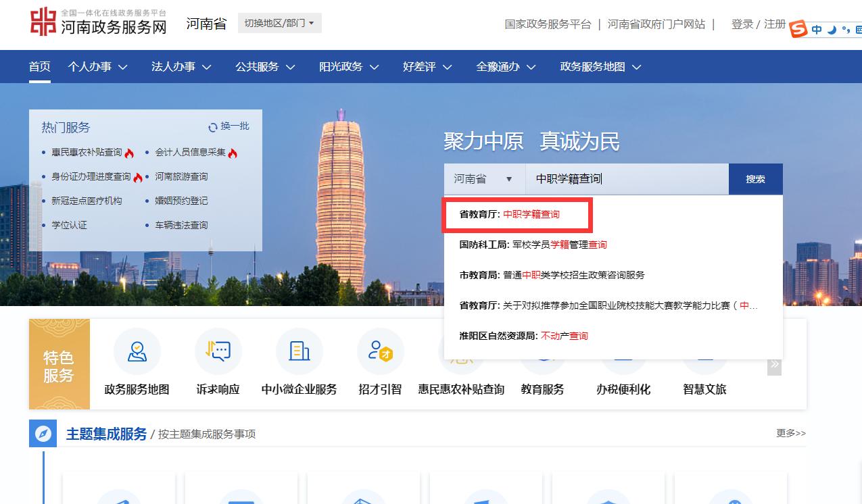Open 切换地区/部门 dropdown

click(280, 23)
